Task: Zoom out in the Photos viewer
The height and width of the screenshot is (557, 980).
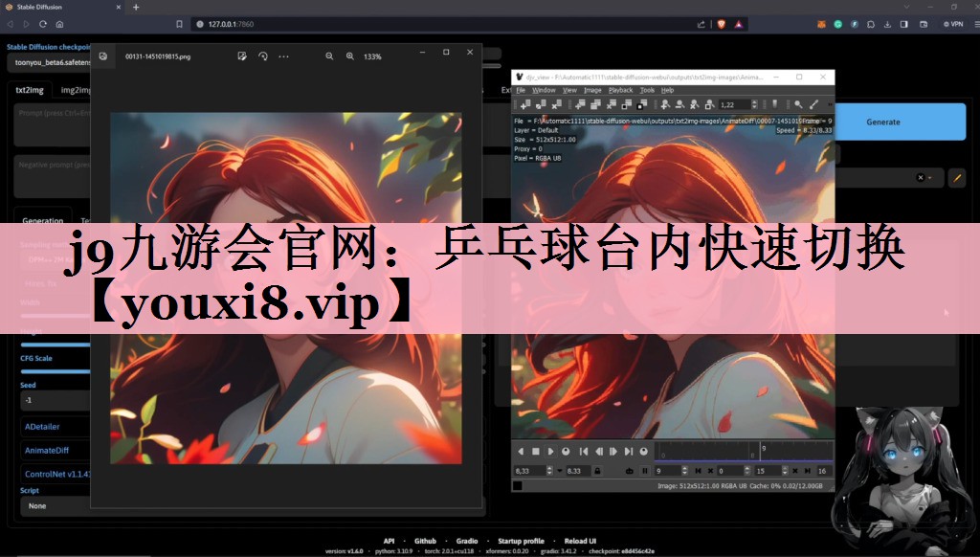Action: click(329, 56)
